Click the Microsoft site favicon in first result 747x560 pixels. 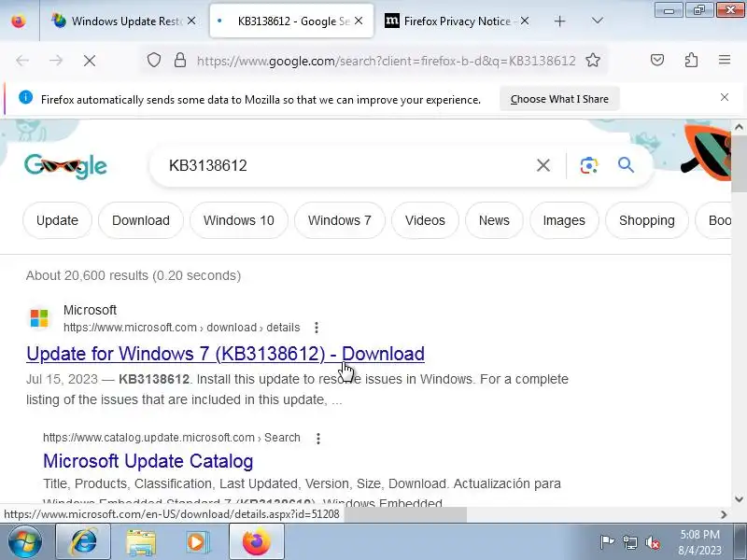(x=39, y=318)
